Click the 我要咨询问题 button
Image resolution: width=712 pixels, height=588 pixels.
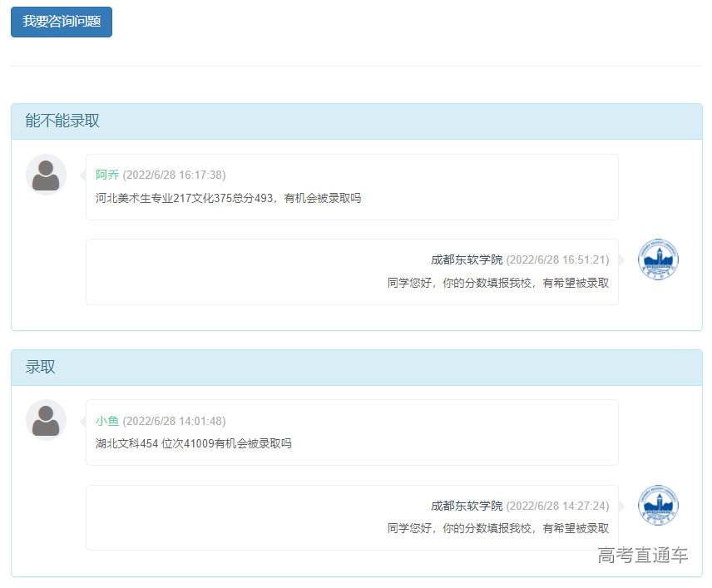click(x=62, y=22)
